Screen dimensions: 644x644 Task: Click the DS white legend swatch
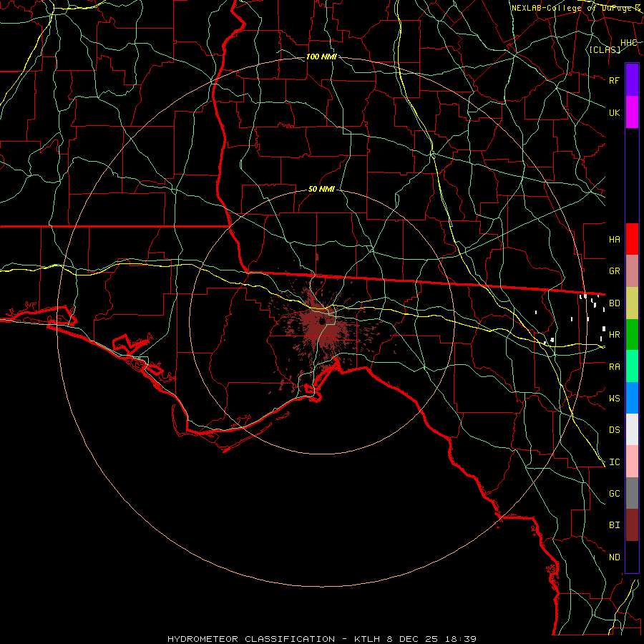click(632, 429)
